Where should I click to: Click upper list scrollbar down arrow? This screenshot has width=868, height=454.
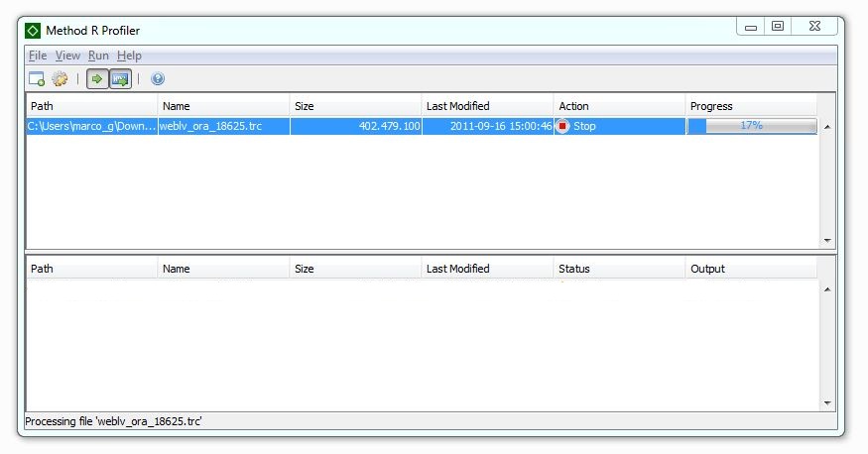pos(827,241)
